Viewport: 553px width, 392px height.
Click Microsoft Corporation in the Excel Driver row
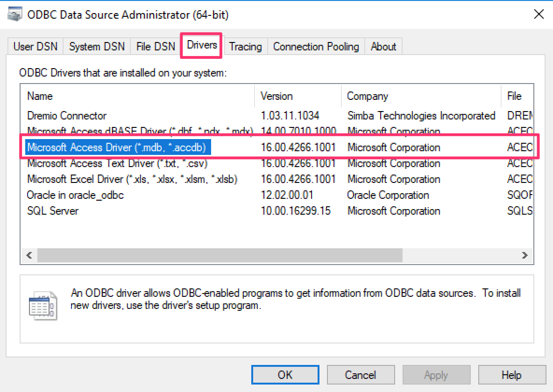click(394, 179)
